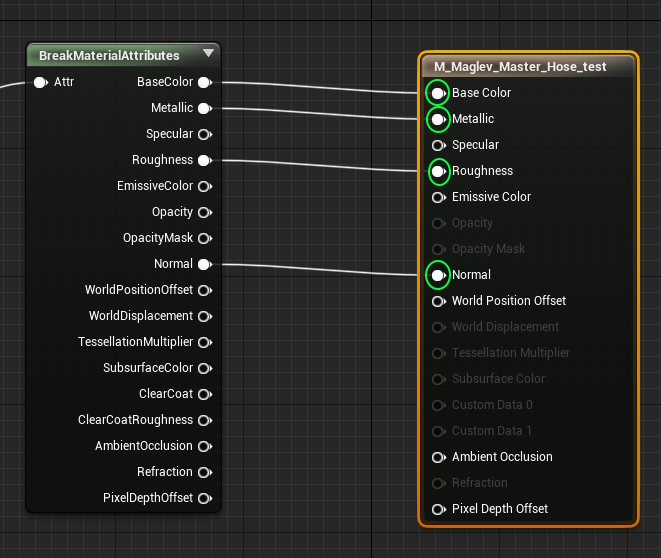Click the EmissiveColor output pin
Viewport: 661px width, 558px height.
click(x=204, y=186)
